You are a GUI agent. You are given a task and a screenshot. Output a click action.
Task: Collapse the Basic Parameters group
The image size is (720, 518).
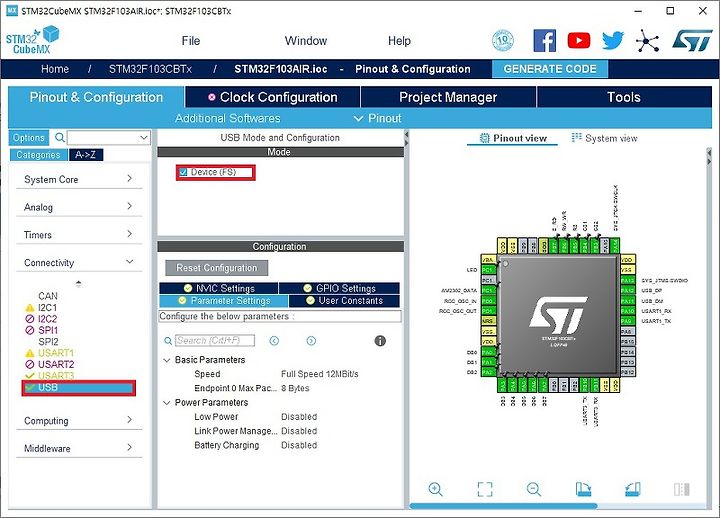tap(167, 360)
